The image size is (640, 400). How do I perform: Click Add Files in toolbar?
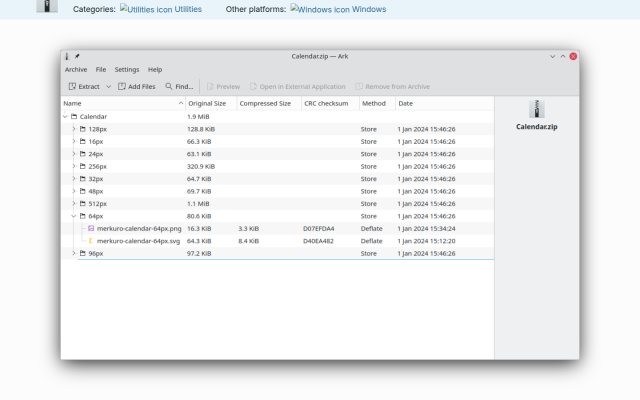click(x=137, y=87)
